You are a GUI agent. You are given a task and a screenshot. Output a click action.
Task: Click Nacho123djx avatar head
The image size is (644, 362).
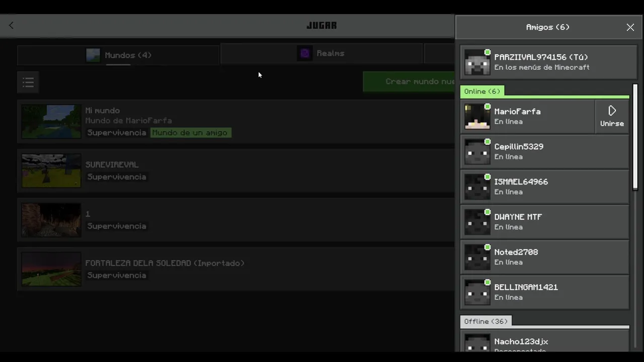(477, 343)
